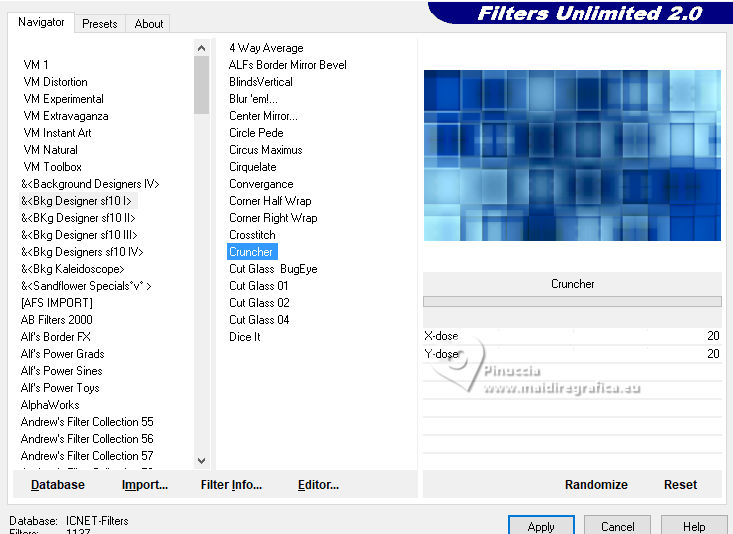Viewport: 733px width, 534px height.
Task: Select Convergance filter
Action: [261, 184]
